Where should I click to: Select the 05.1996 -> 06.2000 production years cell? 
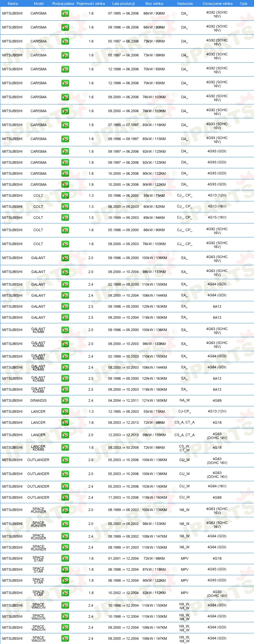pos(123,196)
